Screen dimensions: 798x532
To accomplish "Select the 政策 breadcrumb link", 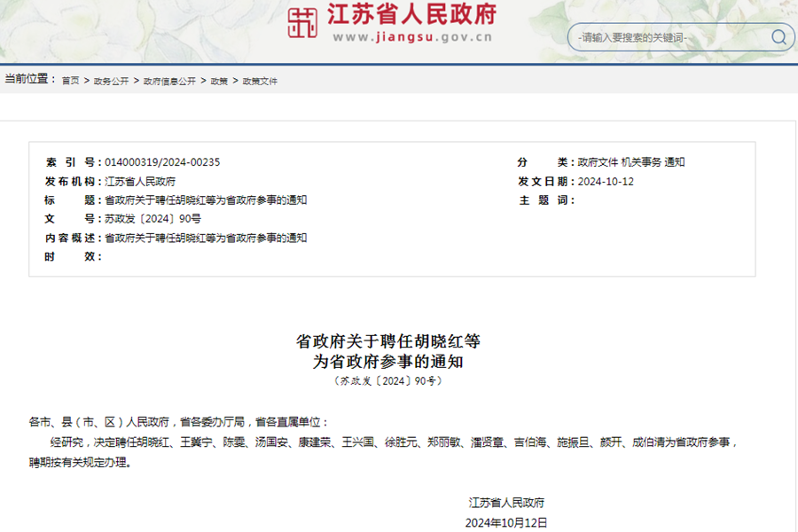I will (x=219, y=81).
